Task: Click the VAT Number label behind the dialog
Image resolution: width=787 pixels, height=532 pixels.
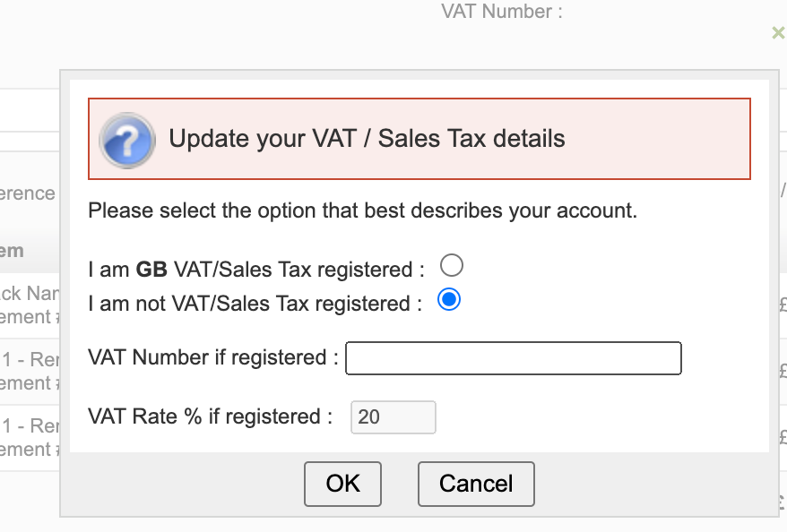Action: click(500, 12)
